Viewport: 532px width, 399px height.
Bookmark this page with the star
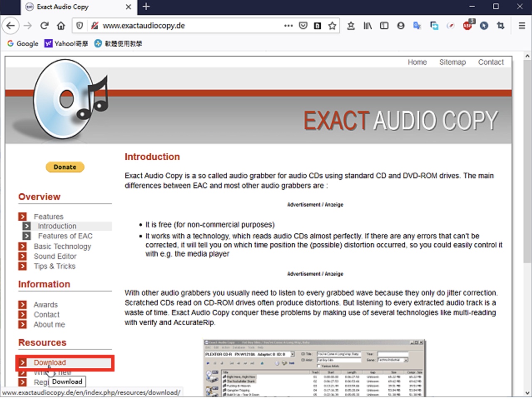[x=332, y=26]
